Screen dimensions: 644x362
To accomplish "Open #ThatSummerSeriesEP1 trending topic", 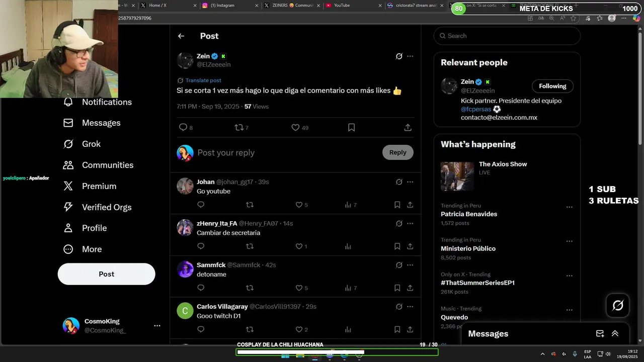I will point(477,283).
